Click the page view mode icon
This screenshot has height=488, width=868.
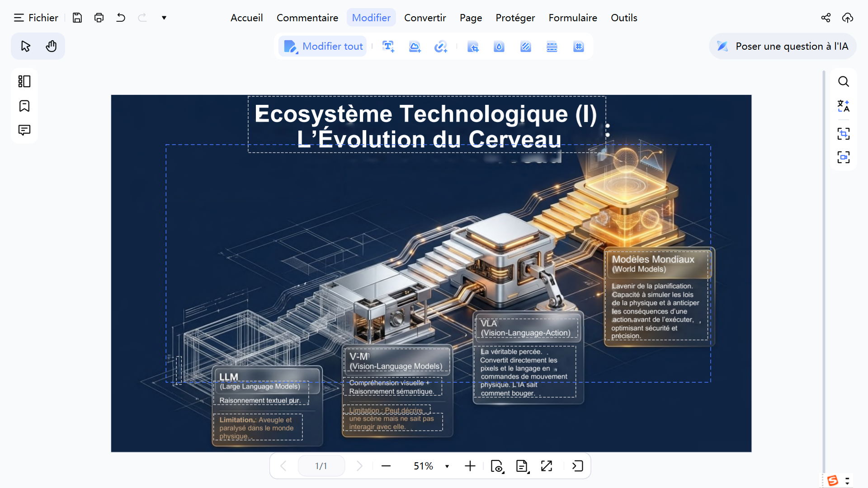[x=497, y=466]
